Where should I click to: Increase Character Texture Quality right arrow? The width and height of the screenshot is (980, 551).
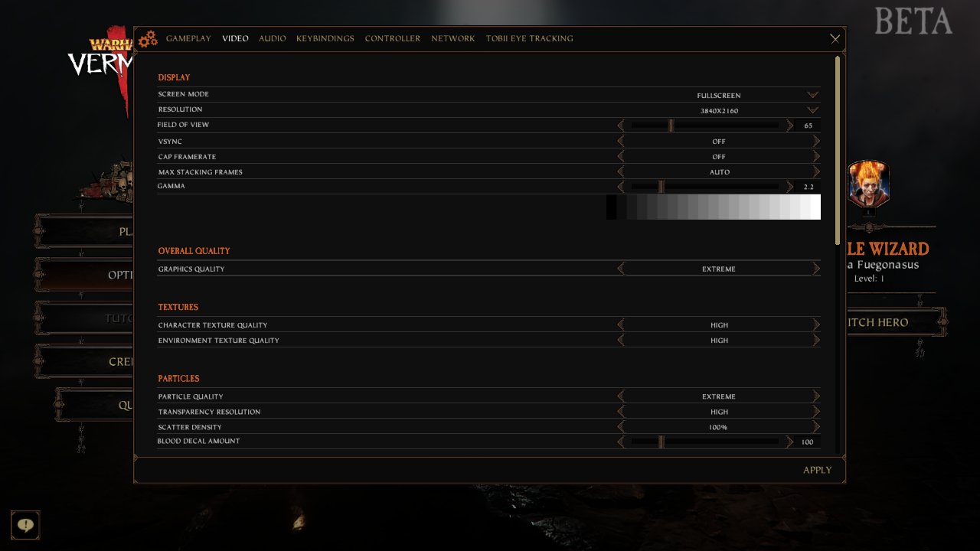click(816, 324)
